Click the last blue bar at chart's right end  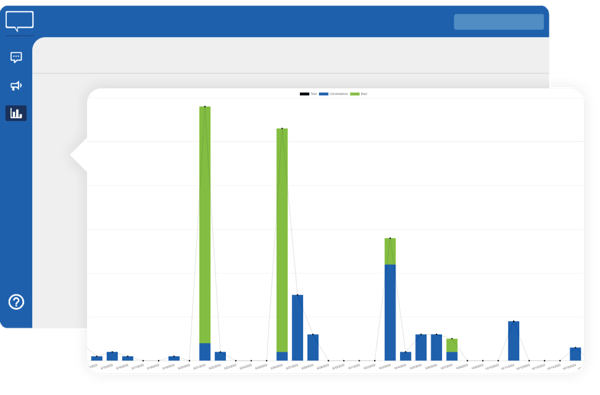coord(575,354)
